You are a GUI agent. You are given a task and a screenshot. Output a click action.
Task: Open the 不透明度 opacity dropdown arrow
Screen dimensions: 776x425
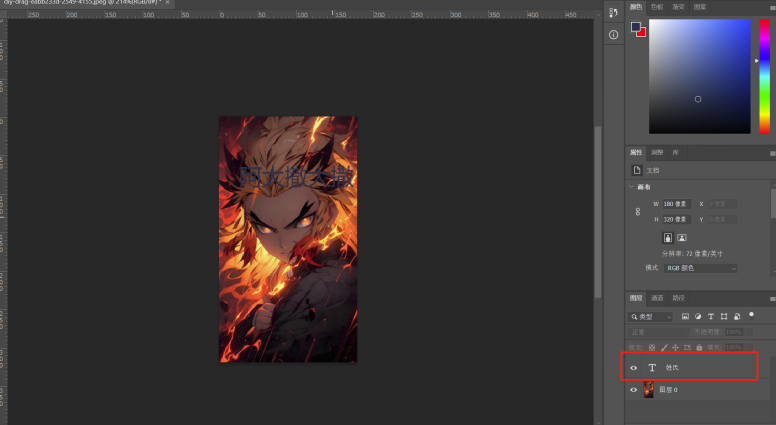click(x=750, y=332)
